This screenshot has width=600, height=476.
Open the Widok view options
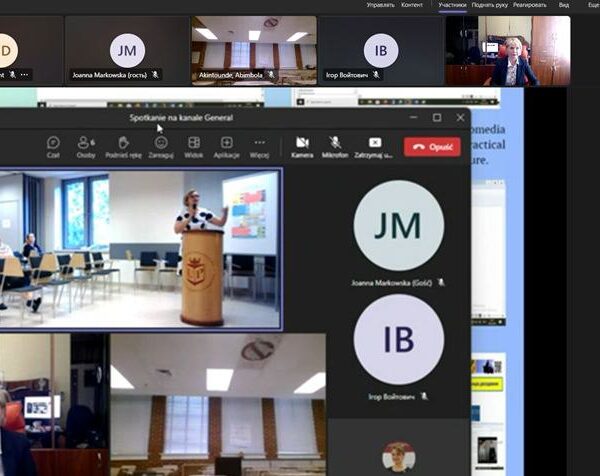point(194,146)
